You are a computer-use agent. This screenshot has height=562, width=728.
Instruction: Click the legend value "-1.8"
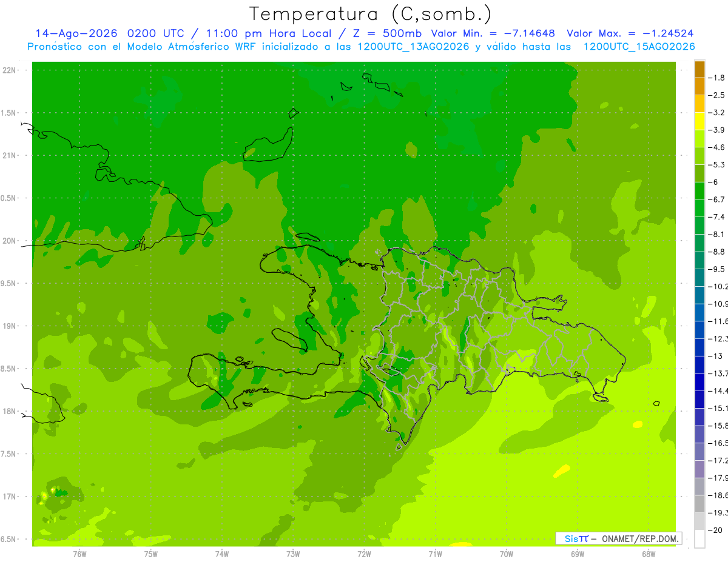click(716, 78)
